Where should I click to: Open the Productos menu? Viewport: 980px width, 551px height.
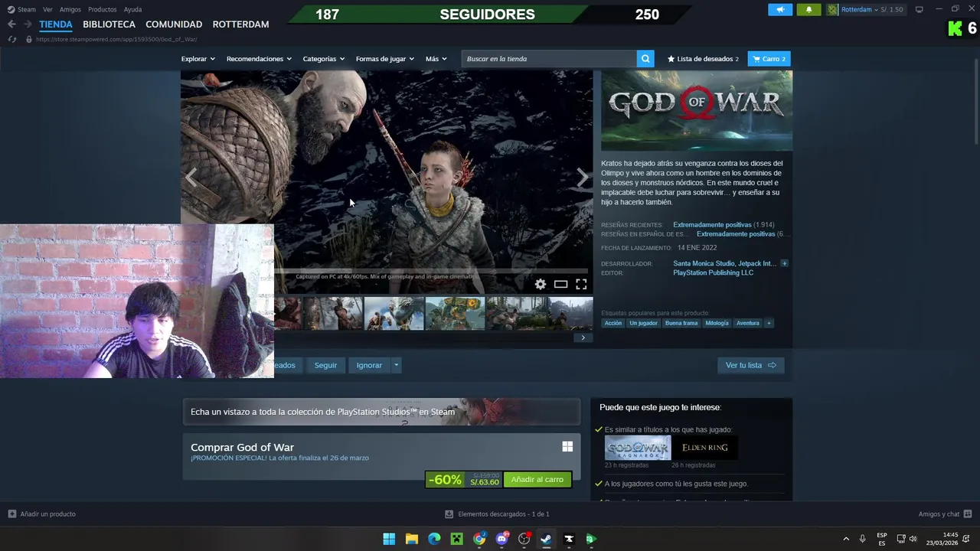click(102, 9)
